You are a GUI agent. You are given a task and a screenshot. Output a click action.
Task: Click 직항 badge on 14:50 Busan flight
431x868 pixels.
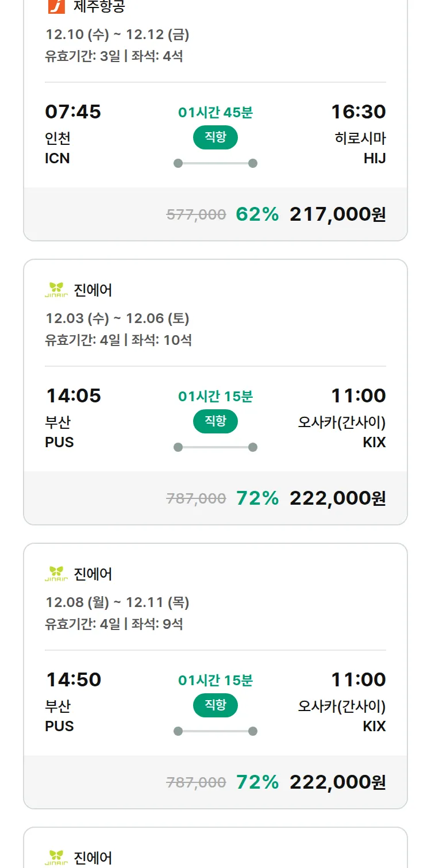(x=215, y=705)
